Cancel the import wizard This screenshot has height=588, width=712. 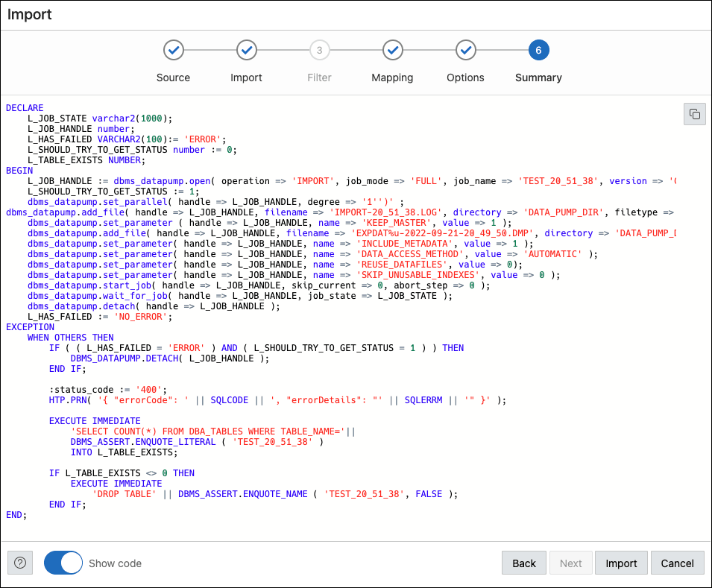click(x=677, y=563)
